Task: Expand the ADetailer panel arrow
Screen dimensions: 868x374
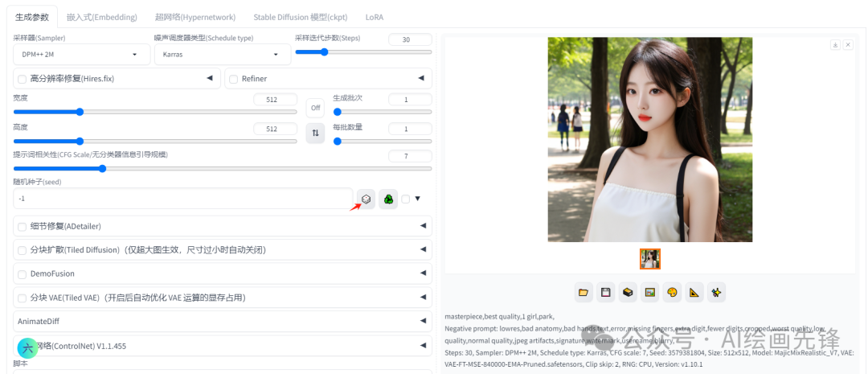Action: tap(423, 225)
